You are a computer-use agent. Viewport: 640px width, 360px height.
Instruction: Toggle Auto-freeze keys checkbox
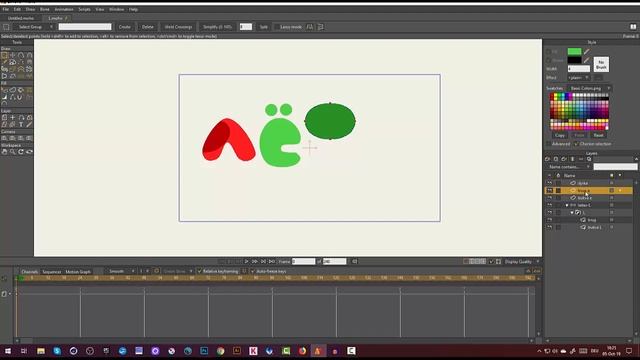(x=253, y=271)
